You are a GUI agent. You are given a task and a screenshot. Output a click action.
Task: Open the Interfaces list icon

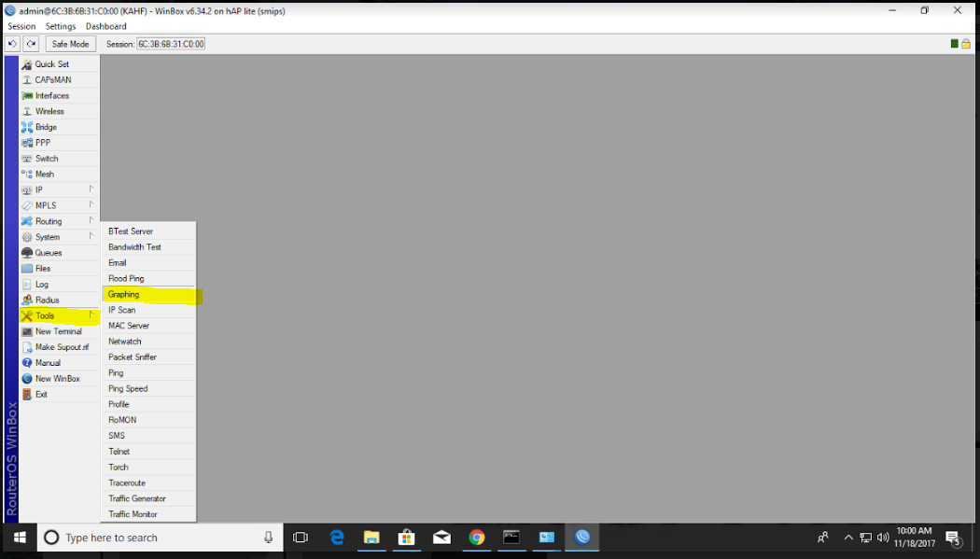click(27, 95)
